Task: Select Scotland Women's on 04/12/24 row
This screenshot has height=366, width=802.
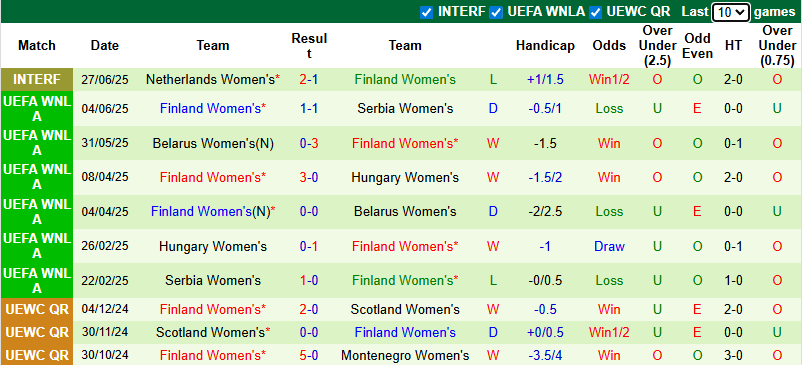Action: [x=405, y=309]
